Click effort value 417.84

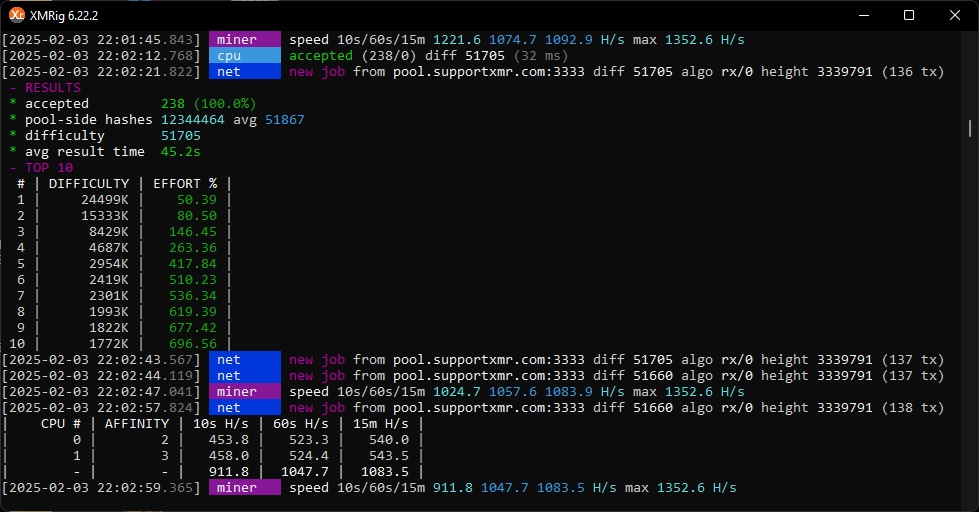[193, 263]
